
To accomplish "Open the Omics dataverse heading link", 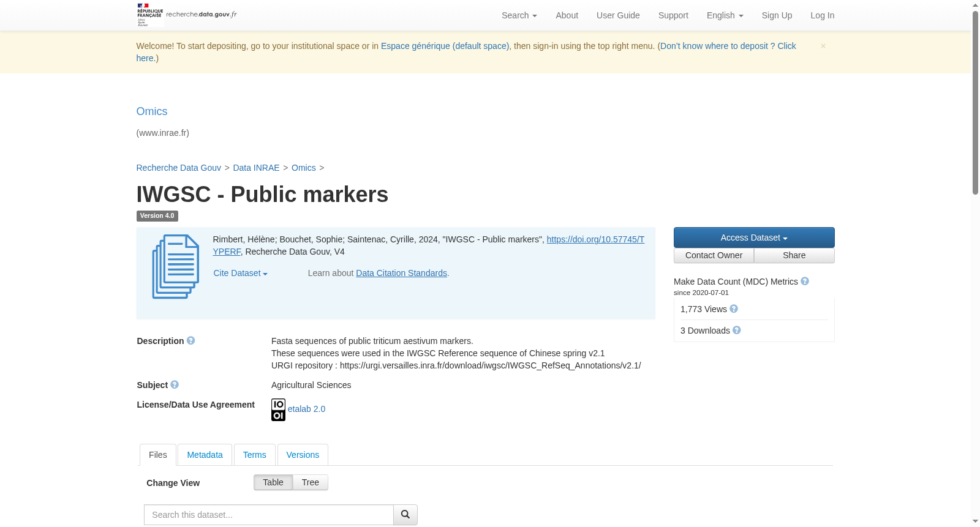I will (x=152, y=111).
